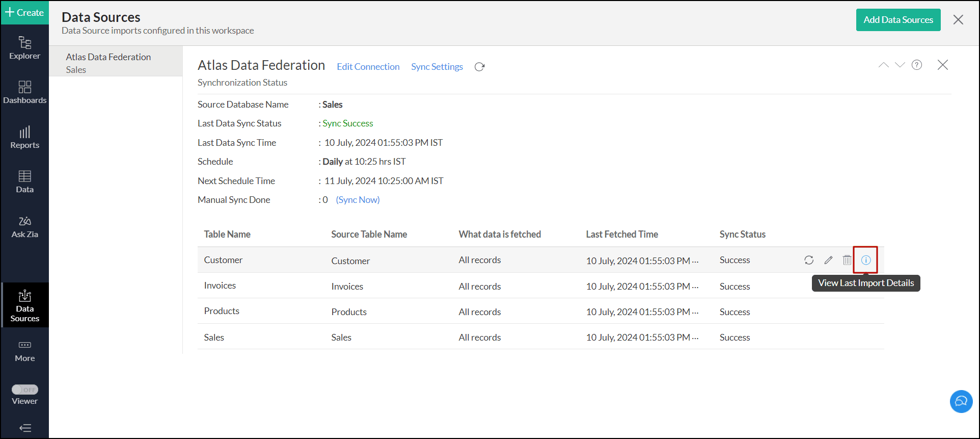Open the help question mark icon

pyautogui.click(x=917, y=65)
